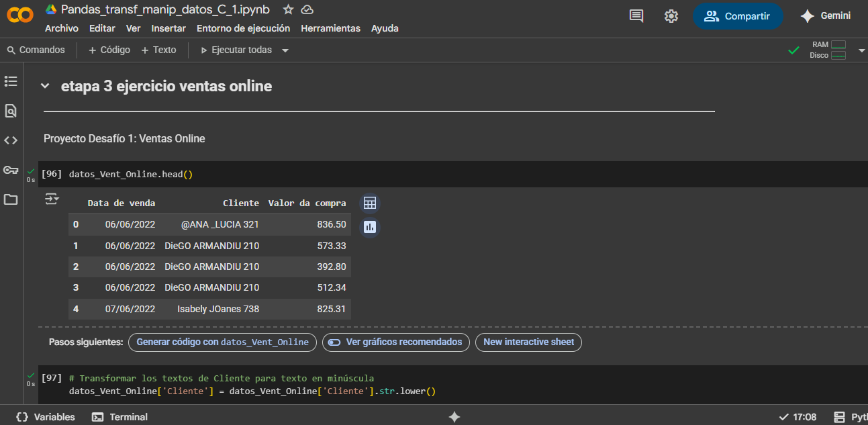Add a code cell with + Código
The width and height of the screenshot is (868, 425).
[109, 50]
